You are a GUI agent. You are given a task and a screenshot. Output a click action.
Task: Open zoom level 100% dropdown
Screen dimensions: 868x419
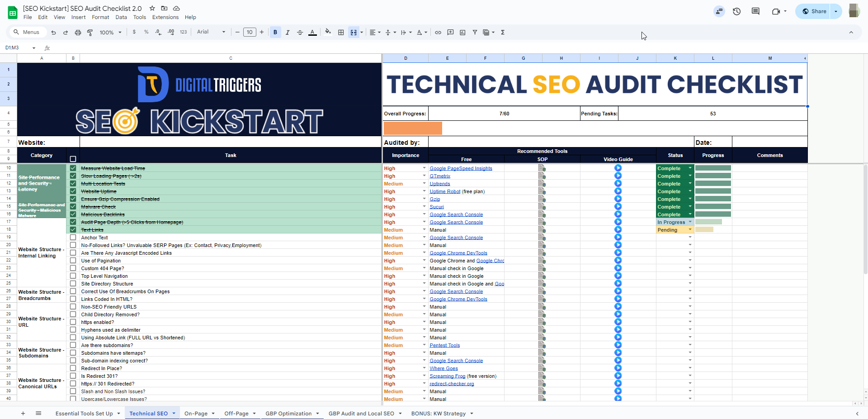(x=111, y=33)
